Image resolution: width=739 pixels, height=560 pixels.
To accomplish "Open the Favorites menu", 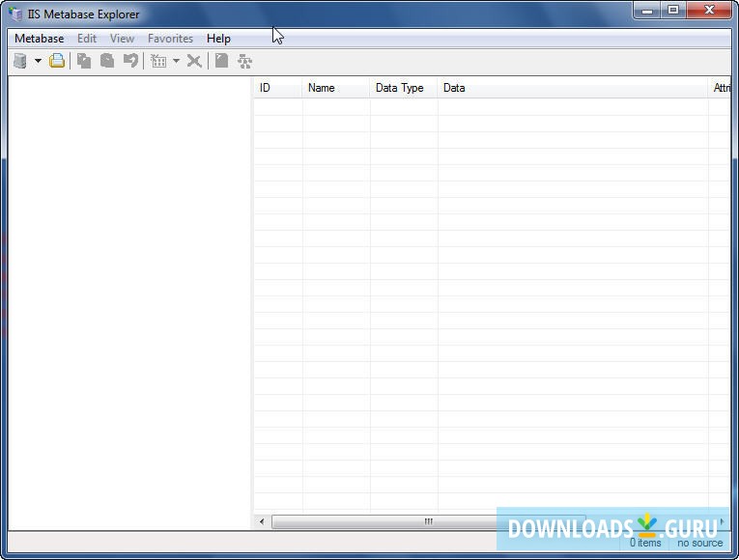I will [170, 39].
